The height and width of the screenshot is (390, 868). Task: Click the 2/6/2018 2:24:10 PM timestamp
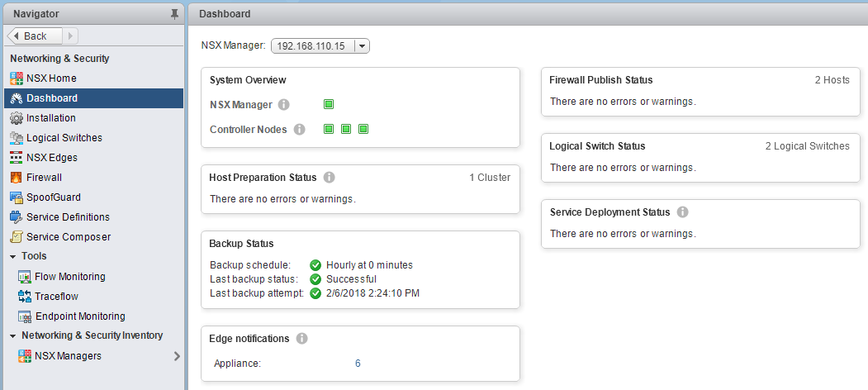click(372, 293)
